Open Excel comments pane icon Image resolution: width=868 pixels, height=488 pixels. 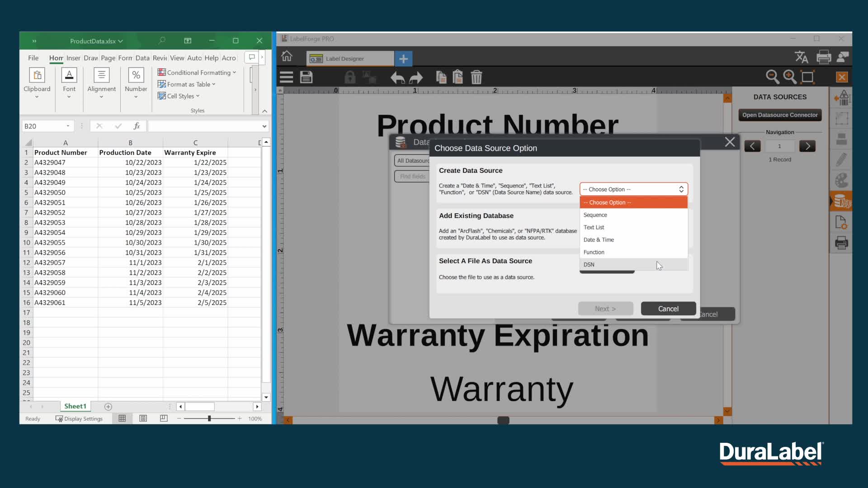coord(252,57)
